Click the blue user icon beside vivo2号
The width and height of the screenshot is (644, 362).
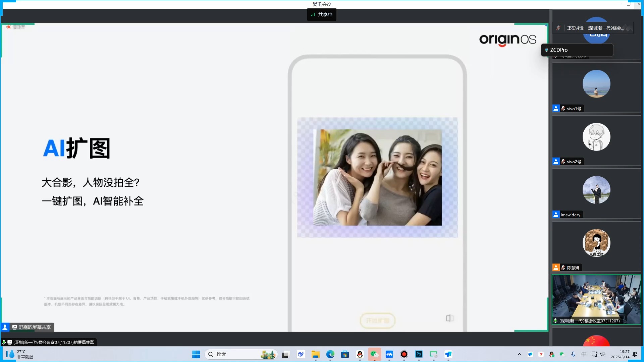pyautogui.click(x=556, y=162)
